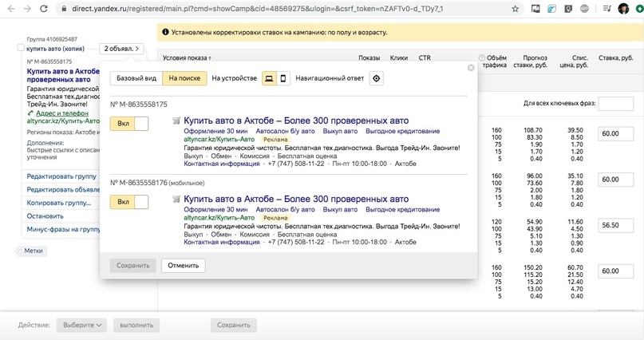Go back in the browser
This screenshot has height=340, width=644.
tap(11, 9)
